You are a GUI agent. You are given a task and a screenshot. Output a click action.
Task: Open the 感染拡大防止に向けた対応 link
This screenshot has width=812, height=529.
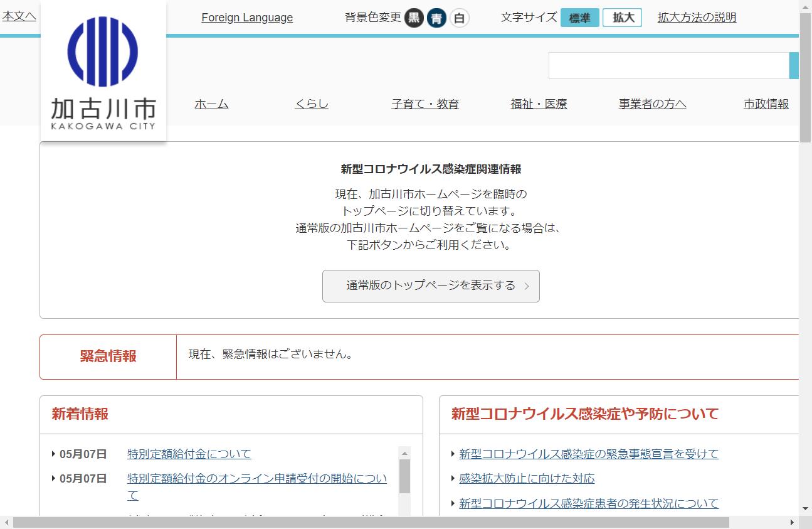click(527, 479)
